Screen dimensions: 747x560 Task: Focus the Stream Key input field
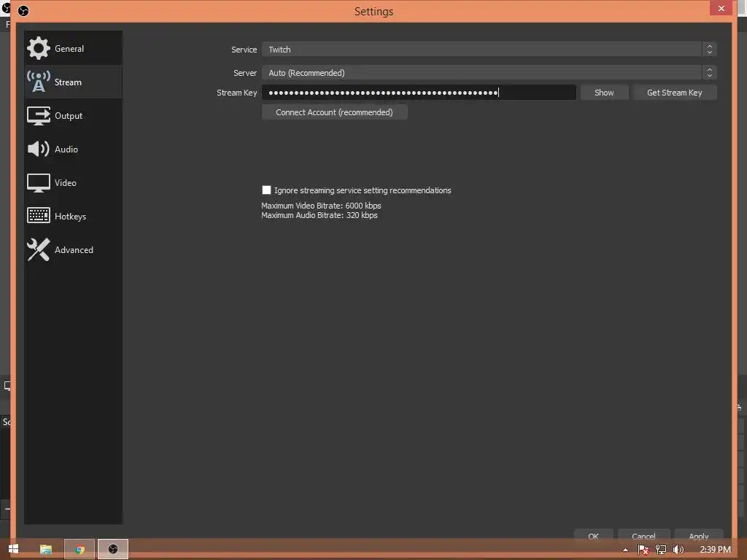tap(419, 93)
